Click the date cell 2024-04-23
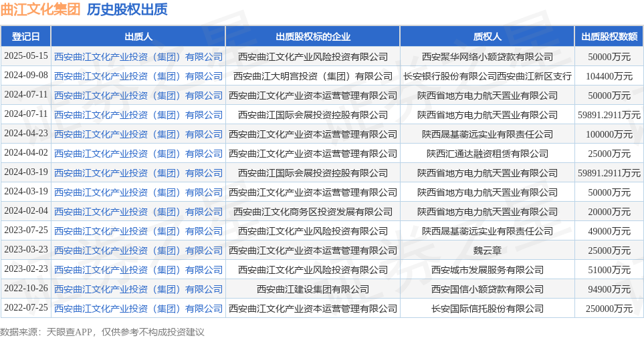Viewport: 644px width, 338px height. tap(26, 134)
